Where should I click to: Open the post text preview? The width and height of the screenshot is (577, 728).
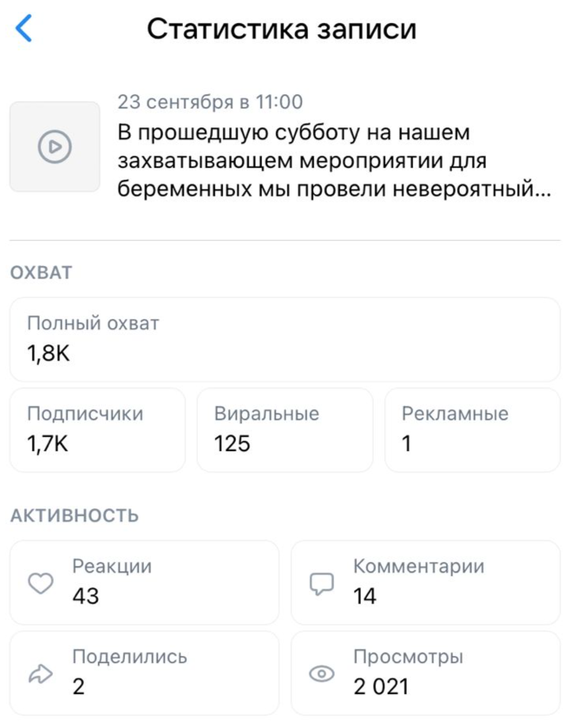pos(332,161)
